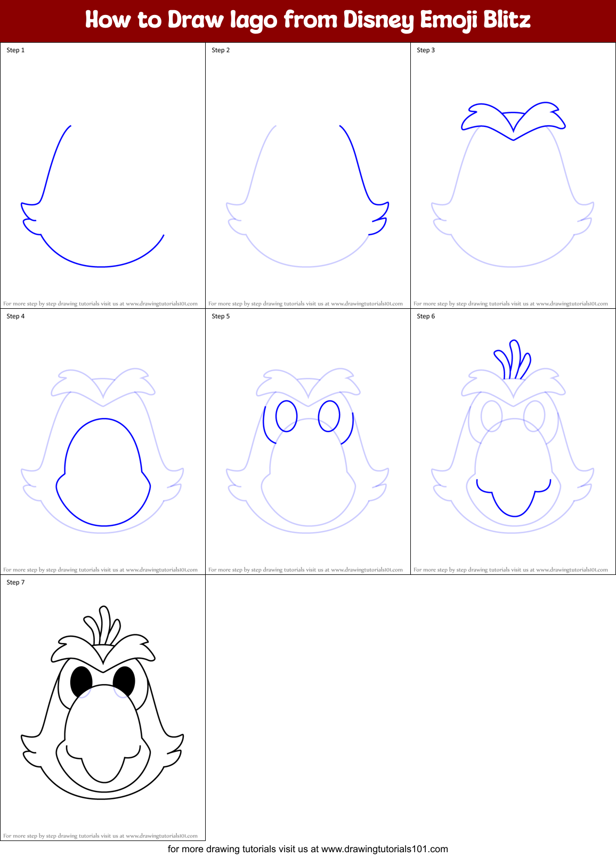Click the bottom footer drawingtutorials101.com text

click(308, 849)
